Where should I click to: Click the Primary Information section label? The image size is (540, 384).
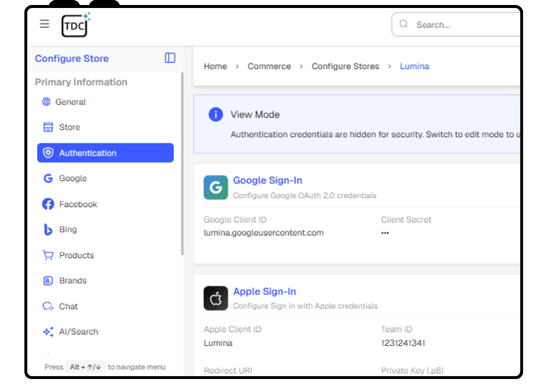81,82
